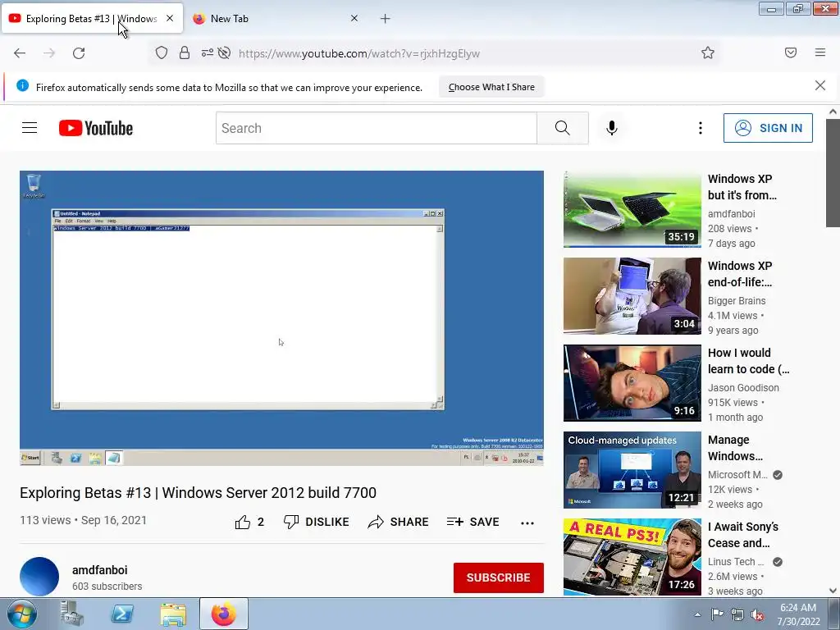Open the taskbar clock showing 6:24 AM
This screenshot has width=840, height=630.
797,614
